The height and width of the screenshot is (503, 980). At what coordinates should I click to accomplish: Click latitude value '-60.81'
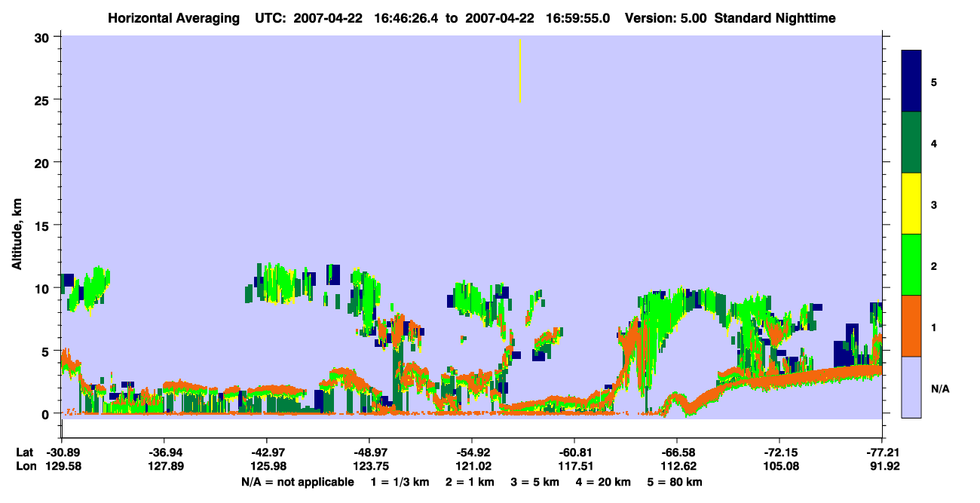(574, 452)
